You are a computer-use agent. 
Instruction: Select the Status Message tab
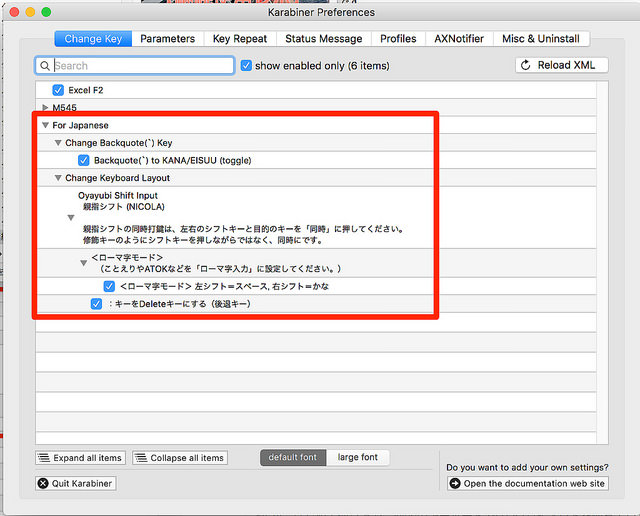324,39
